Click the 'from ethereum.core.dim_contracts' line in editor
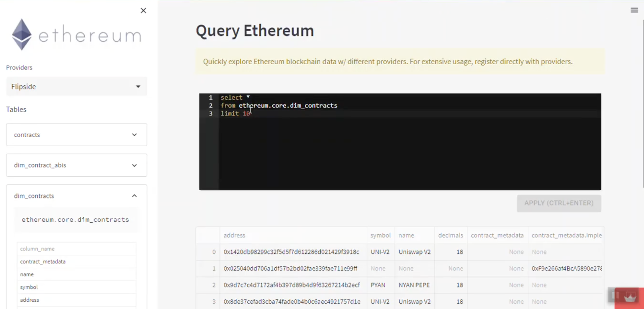Image resolution: width=644 pixels, height=309 pixels. [x=279, y=105]
